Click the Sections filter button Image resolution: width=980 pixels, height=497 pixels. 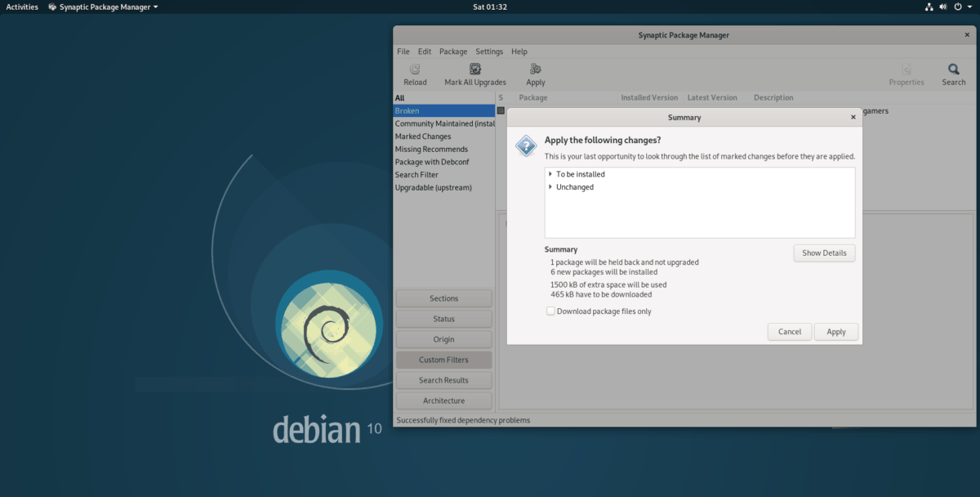tap(443, 298)
